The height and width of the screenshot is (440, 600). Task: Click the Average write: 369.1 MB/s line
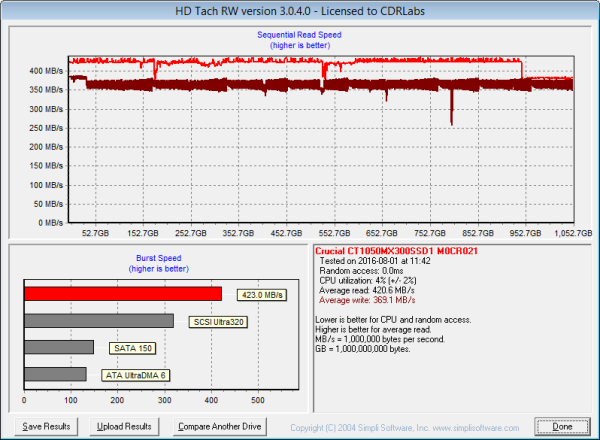(367, 300)
